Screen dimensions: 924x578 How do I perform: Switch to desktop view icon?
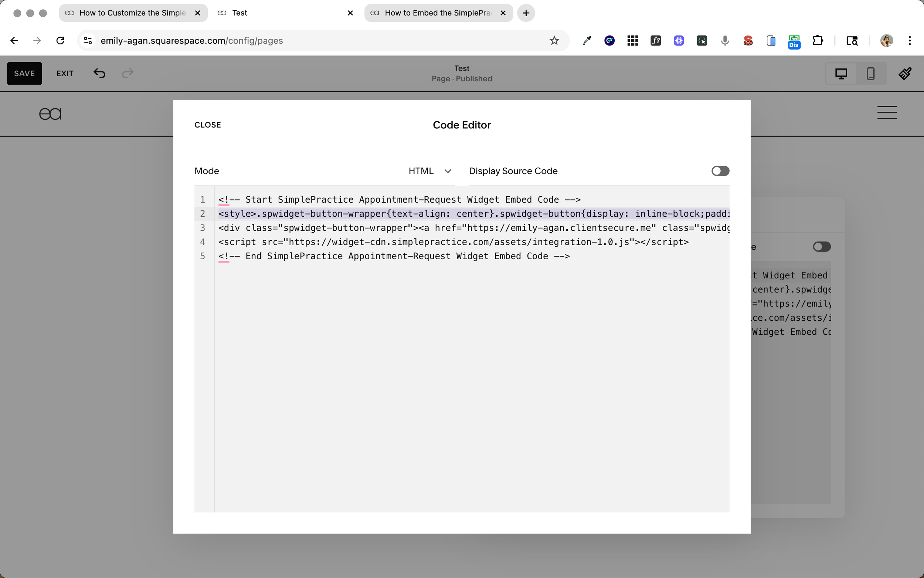(841, 73)
